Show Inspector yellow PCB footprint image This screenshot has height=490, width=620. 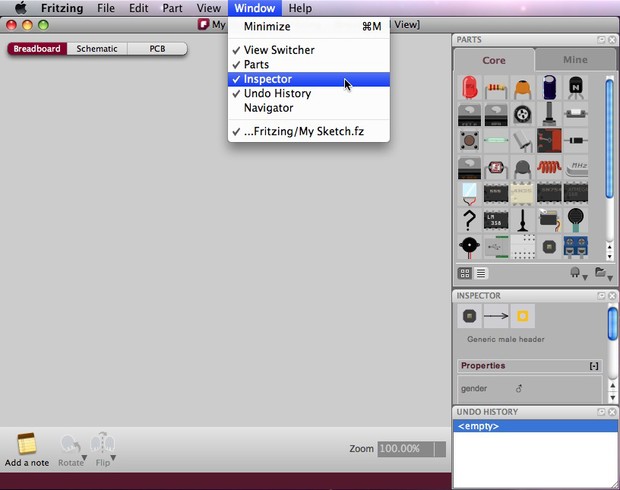tap(522, 316)
